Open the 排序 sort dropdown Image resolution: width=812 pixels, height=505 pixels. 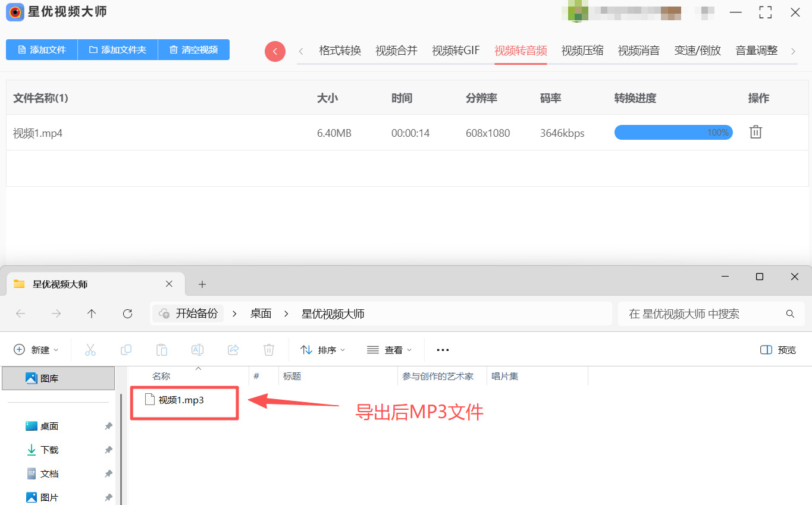323,350
